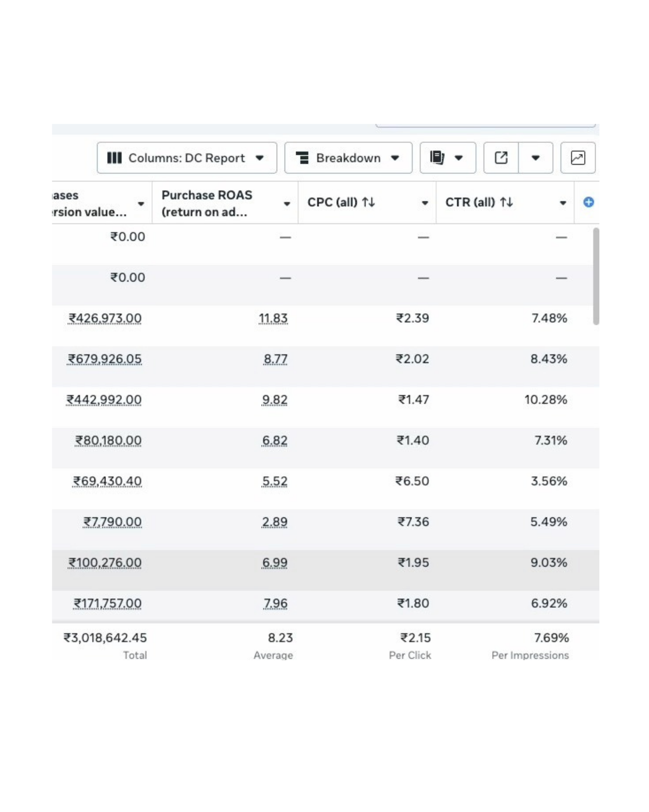Select CTR cell 10.28%
The image size is (649, 812).
point(546,400)
